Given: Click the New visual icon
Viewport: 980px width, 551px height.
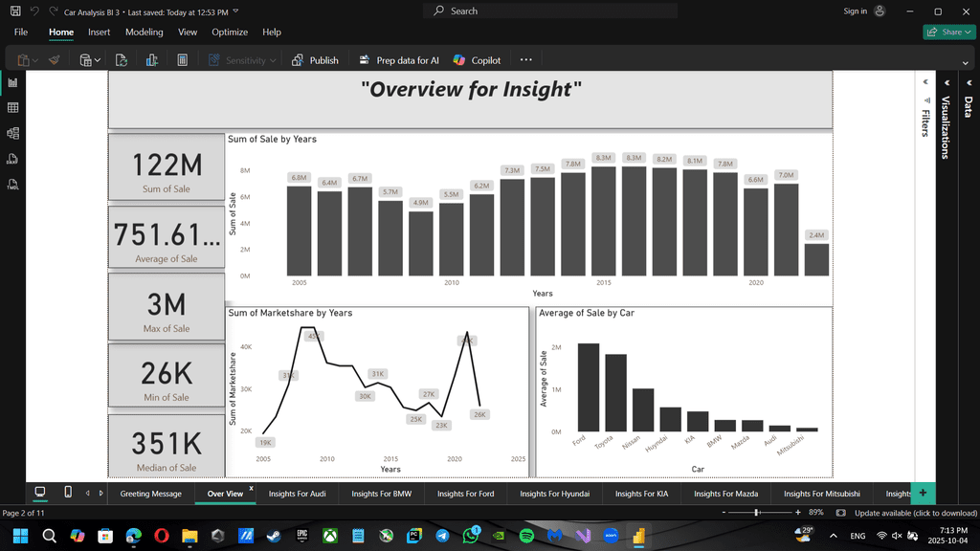Looking at the screenshot, I should [x=152, y=60].
